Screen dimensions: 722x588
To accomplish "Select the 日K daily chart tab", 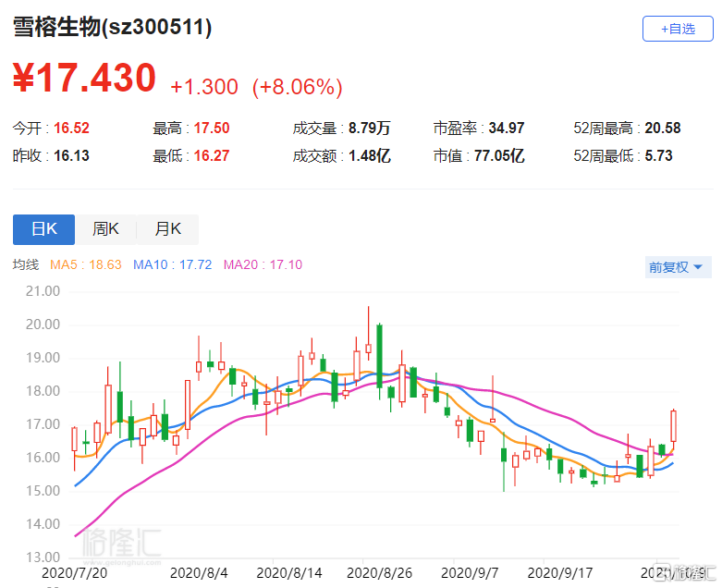I will [x=43, y=229].
